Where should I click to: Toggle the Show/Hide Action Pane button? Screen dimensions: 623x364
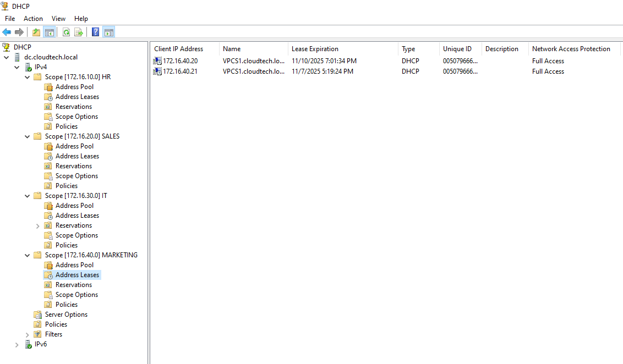pyautogui.click(x=109, y=32)
